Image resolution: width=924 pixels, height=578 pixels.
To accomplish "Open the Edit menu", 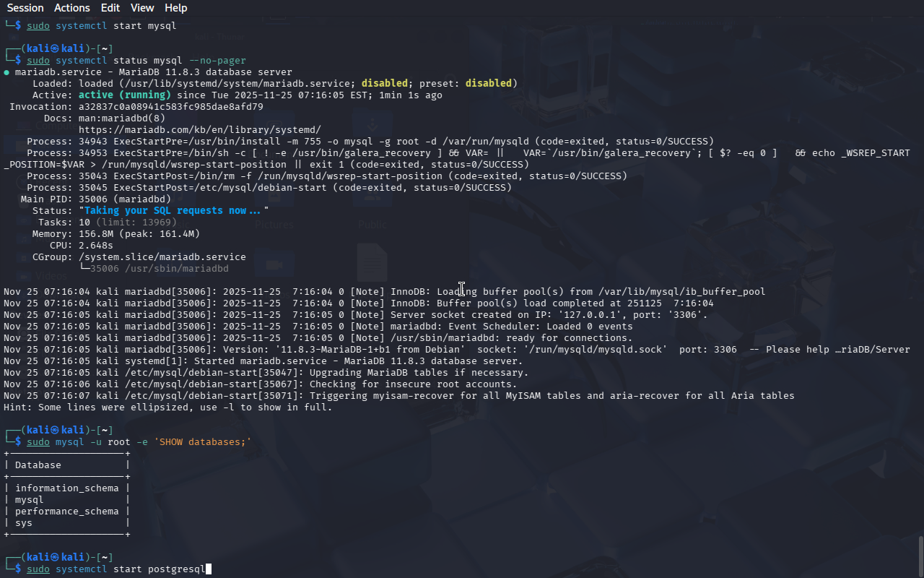I will click(x=110, y=8).
